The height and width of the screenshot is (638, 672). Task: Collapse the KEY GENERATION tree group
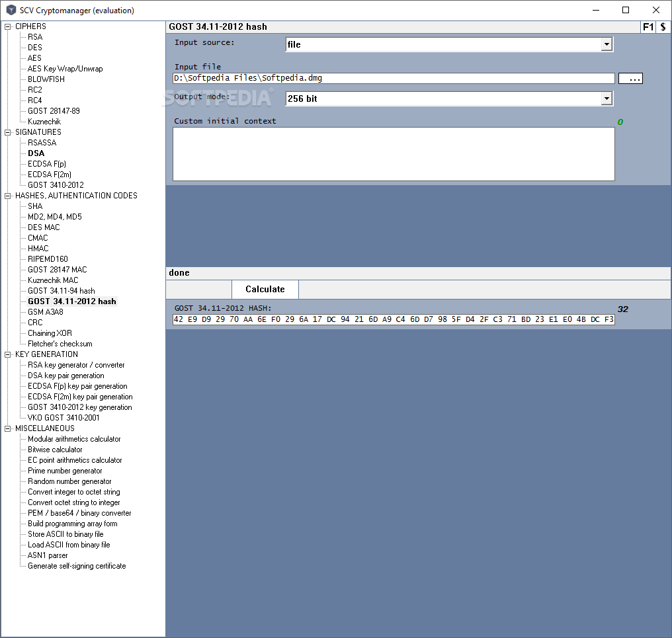(x=7, y=354)
